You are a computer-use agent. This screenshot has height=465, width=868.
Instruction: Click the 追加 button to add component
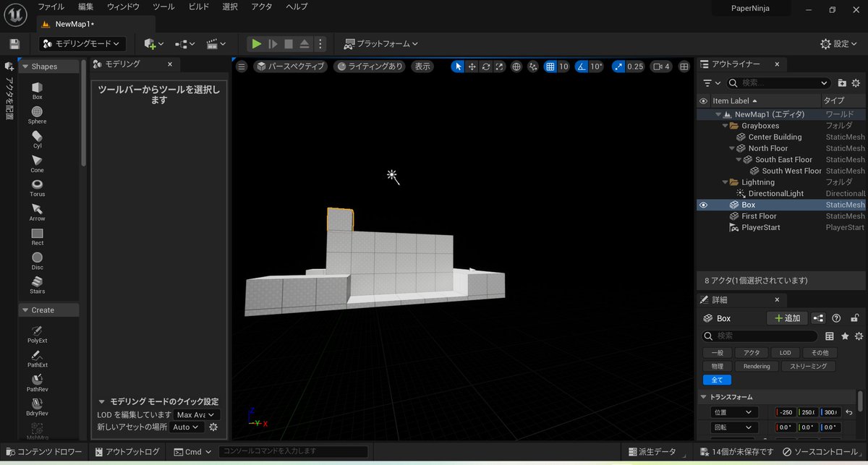787,317
